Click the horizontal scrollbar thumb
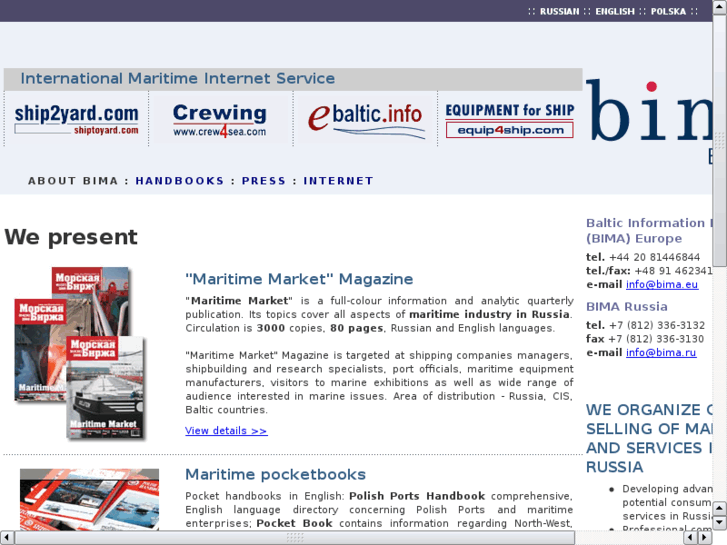 [294, 537]
